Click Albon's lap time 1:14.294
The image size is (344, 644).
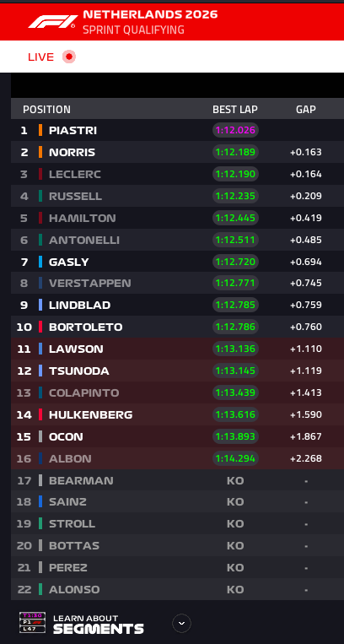[x=235, y=458]
